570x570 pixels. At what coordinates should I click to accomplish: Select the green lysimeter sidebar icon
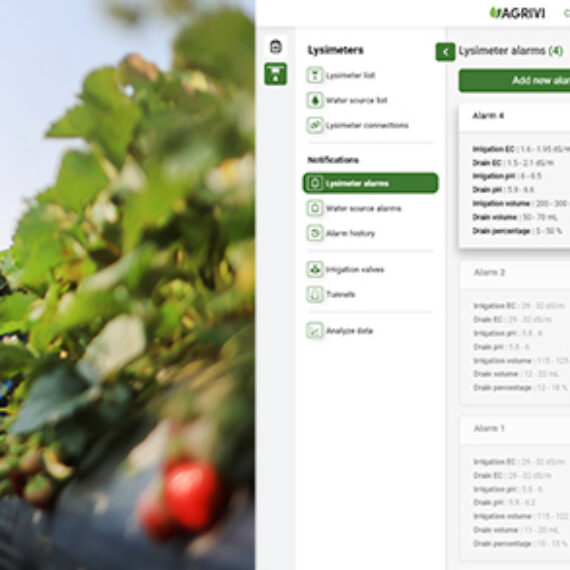pos(276,74)
